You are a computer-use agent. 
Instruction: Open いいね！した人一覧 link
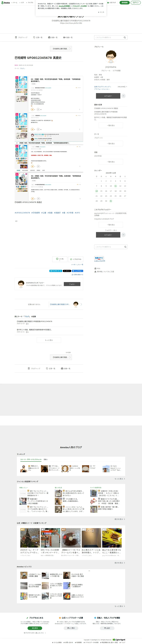[77, 265]
